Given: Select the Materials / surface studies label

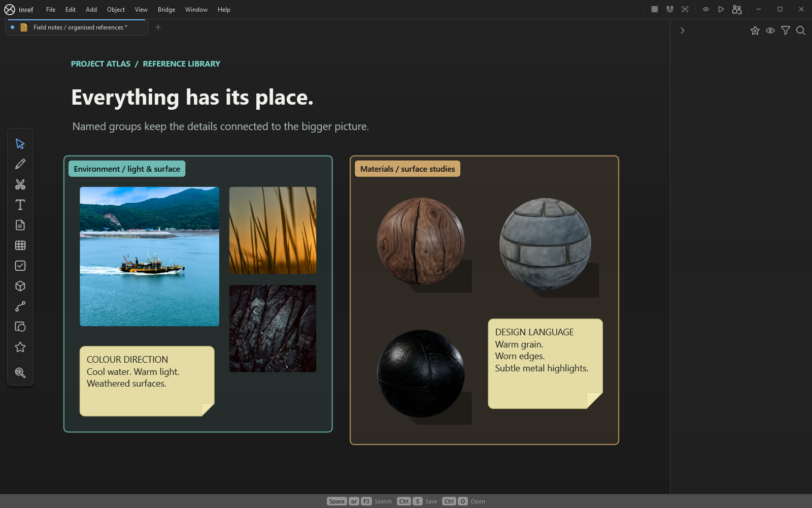Looking at the screenshot, I should pyautogui.click(x=408, y=169).
